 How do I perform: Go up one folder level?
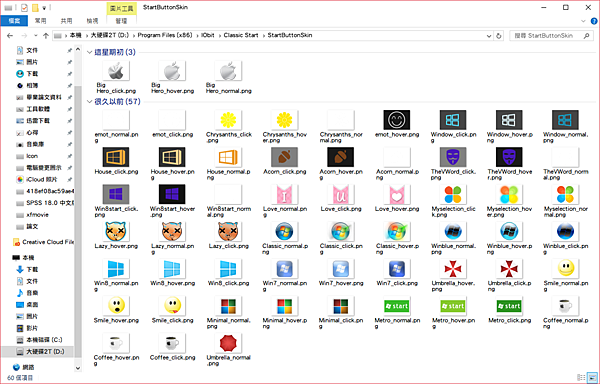[46, 36]
